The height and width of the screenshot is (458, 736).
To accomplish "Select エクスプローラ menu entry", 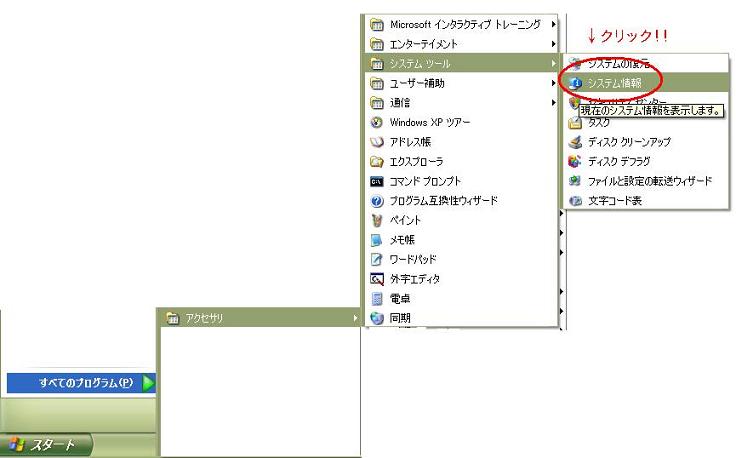I will [416, 161].
